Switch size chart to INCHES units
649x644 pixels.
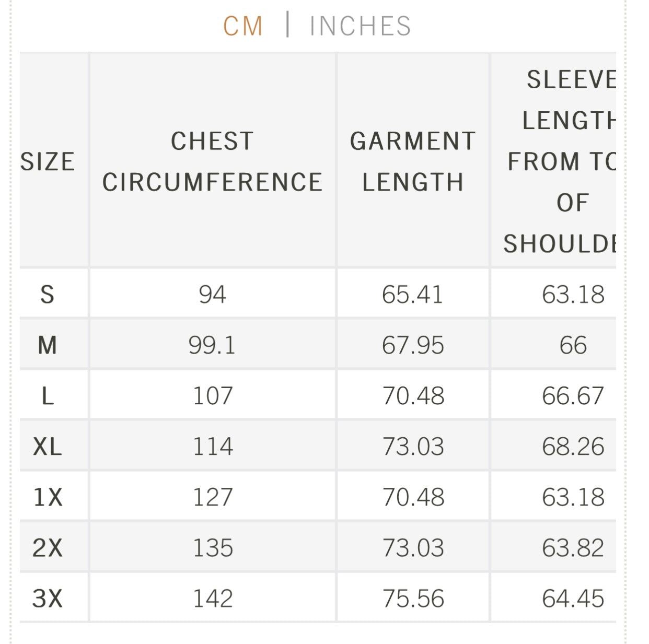[x=360, y=26]
